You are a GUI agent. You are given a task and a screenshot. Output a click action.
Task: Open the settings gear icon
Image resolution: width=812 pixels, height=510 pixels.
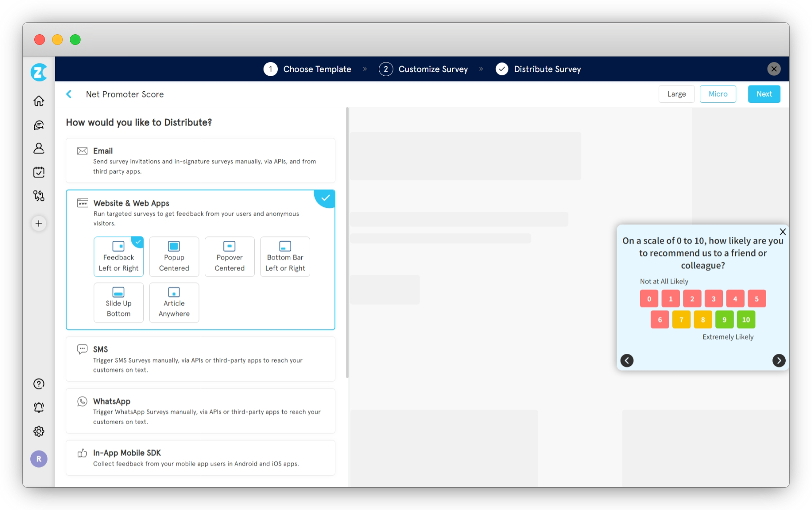(39, 431)
